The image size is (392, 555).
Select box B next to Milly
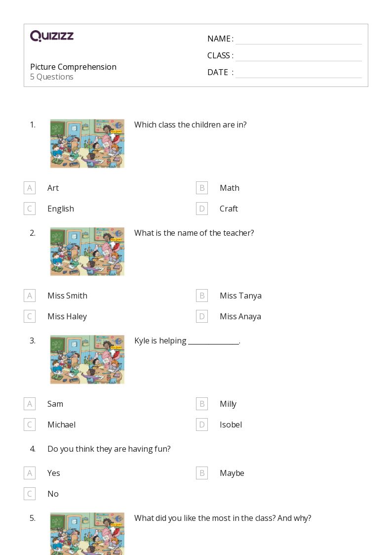(202, 404)
